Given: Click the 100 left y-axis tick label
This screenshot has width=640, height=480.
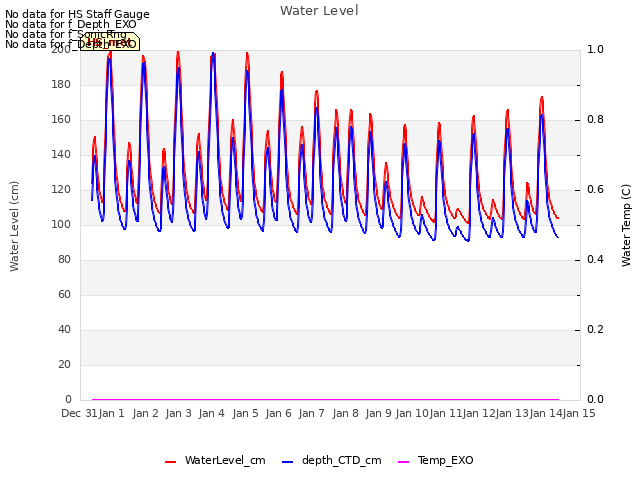Looking at the screenshot, I should click(61, 224).
